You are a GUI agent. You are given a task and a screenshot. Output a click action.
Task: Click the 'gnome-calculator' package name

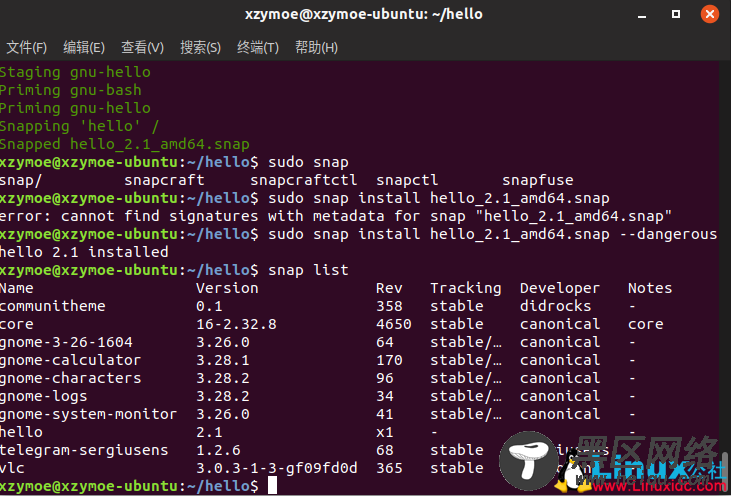(x=70, y=360)
